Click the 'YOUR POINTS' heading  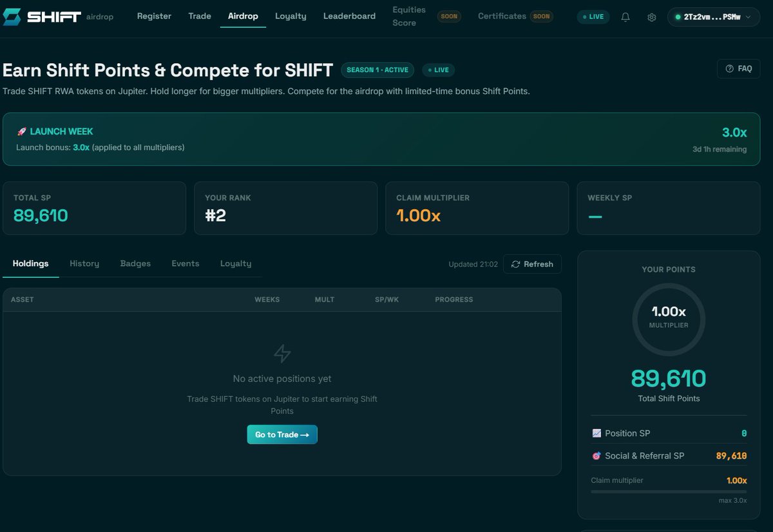pos(669,269)
